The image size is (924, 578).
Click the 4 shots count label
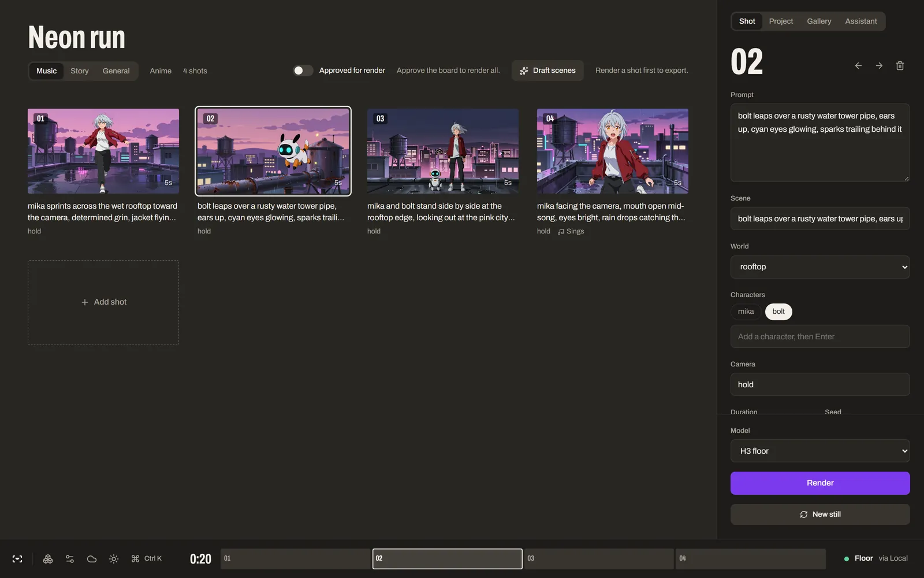[x=195, y=71]
